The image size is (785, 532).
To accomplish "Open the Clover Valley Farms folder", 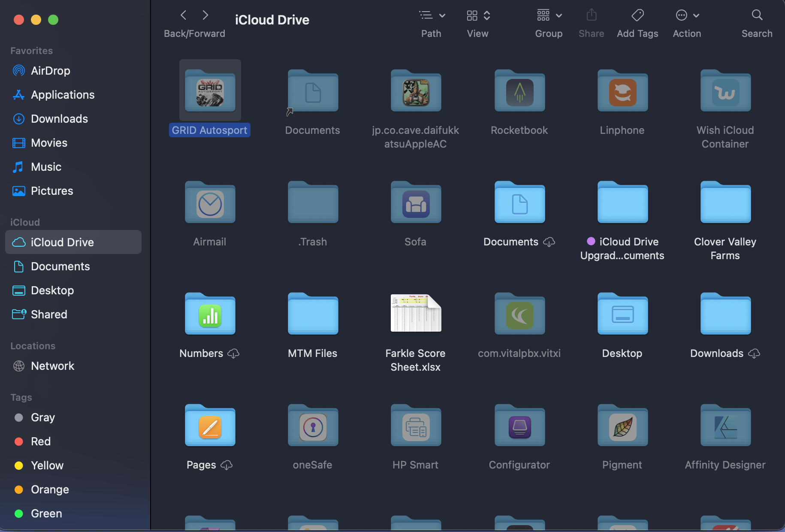I will coord(725,203).
